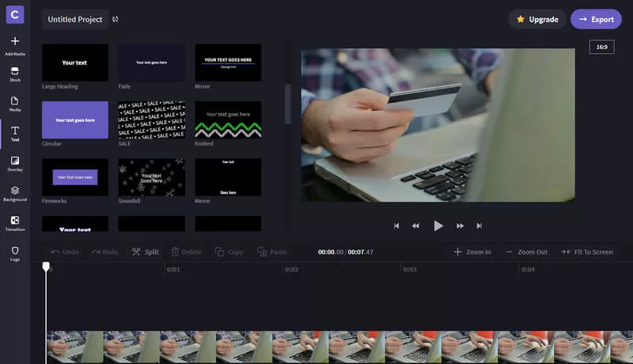Click the fast forward button
This screenshot has height=364, width=633.
pyautogui.click(x=460, y=226)
